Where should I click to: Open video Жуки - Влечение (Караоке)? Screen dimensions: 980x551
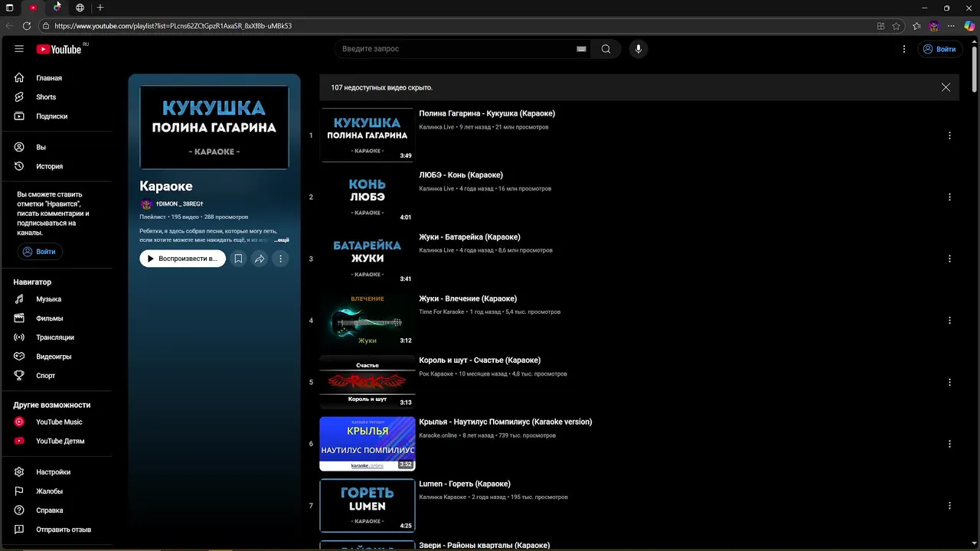tap(468, 298)
